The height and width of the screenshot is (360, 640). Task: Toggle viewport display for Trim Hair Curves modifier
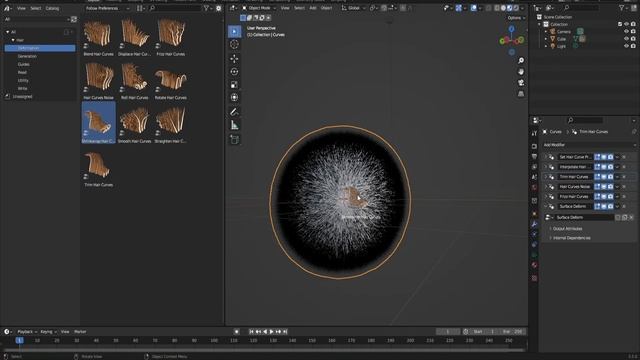pos(604,177)
